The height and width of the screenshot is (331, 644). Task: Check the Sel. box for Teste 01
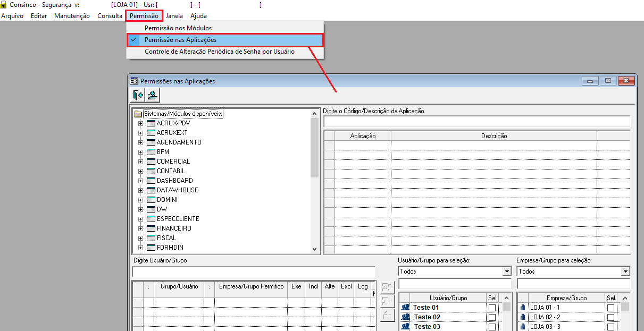[x=492, y=308]
